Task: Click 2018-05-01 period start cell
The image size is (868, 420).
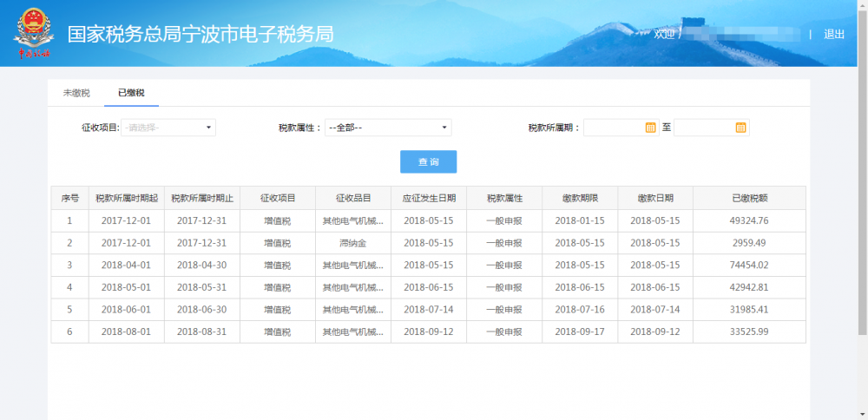Action: point(126,287)
